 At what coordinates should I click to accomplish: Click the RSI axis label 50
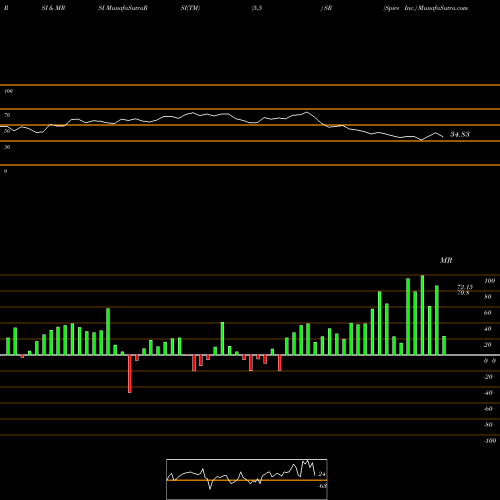click(7, 131)
